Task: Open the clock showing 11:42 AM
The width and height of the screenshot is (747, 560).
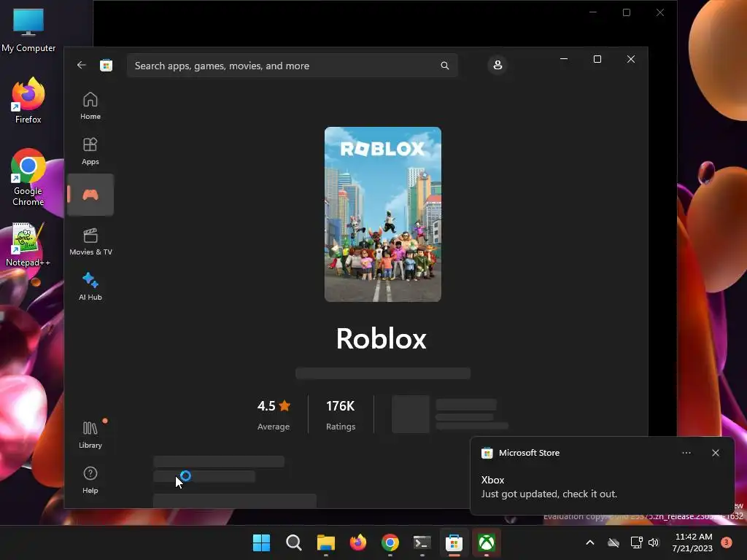Action: (x=693, y=542)
